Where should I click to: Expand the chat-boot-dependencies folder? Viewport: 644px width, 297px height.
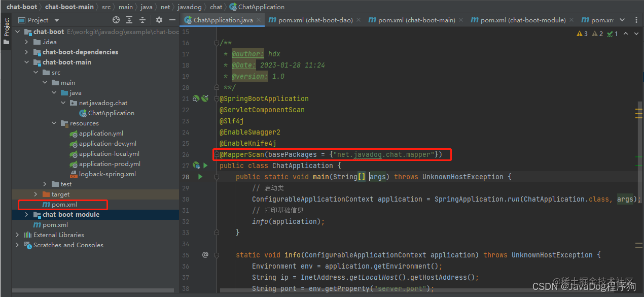click(26, 52)
